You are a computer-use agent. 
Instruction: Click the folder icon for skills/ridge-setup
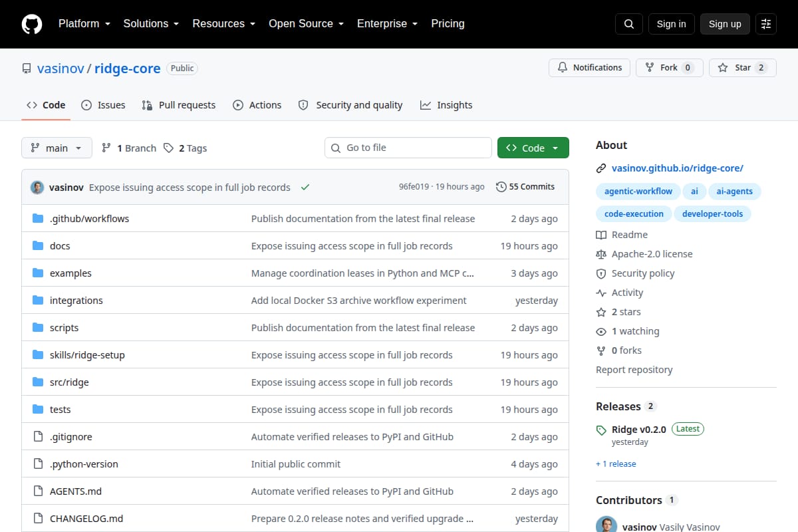[38, 355]
